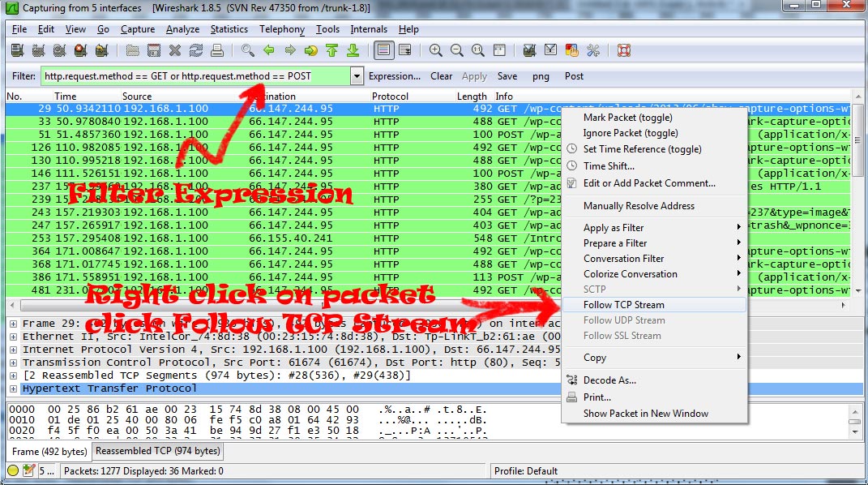Open help lifebuoy icon
Viewport: 868px width, 485px height.
[x=624, y=51]
